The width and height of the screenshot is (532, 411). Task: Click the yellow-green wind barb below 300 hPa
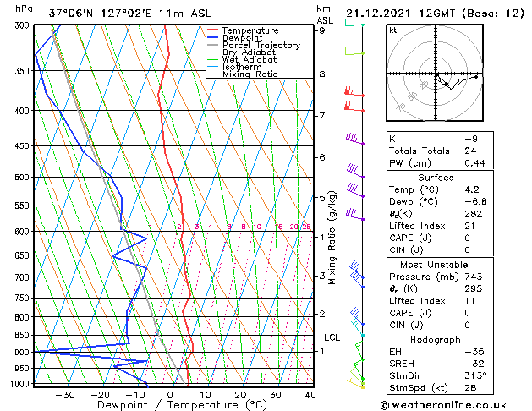coord(354,52)
